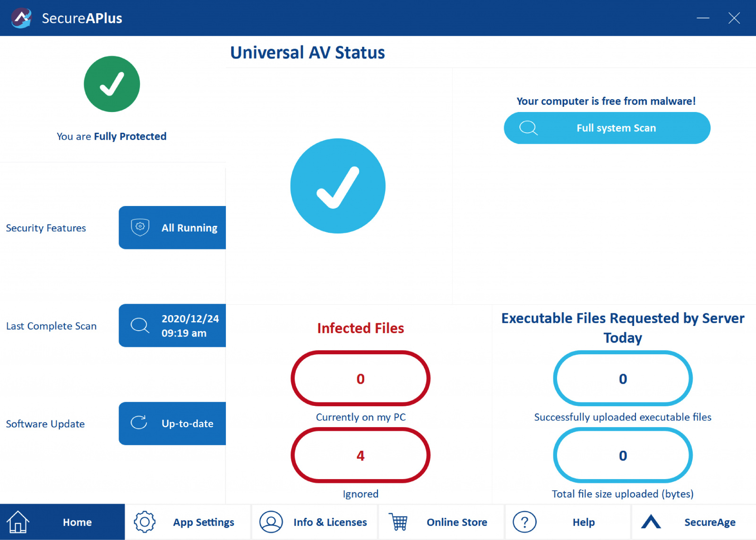The height and width of the screenshot is (540, 756).
Task: Open the Help tab
Action: [568, 522]
